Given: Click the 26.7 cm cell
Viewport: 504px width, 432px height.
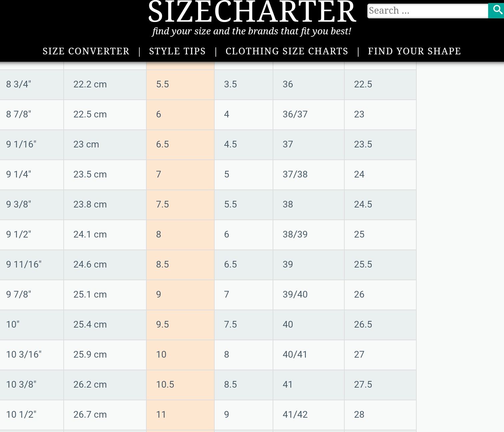Looking at the screenshot, I should tap(90, 415).
